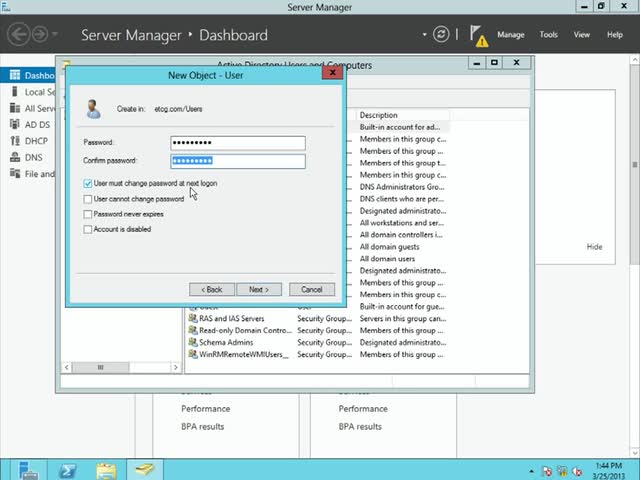The image size is (640, 480).
Task: Open left tile's BPA results link
Action: [202, 427]
